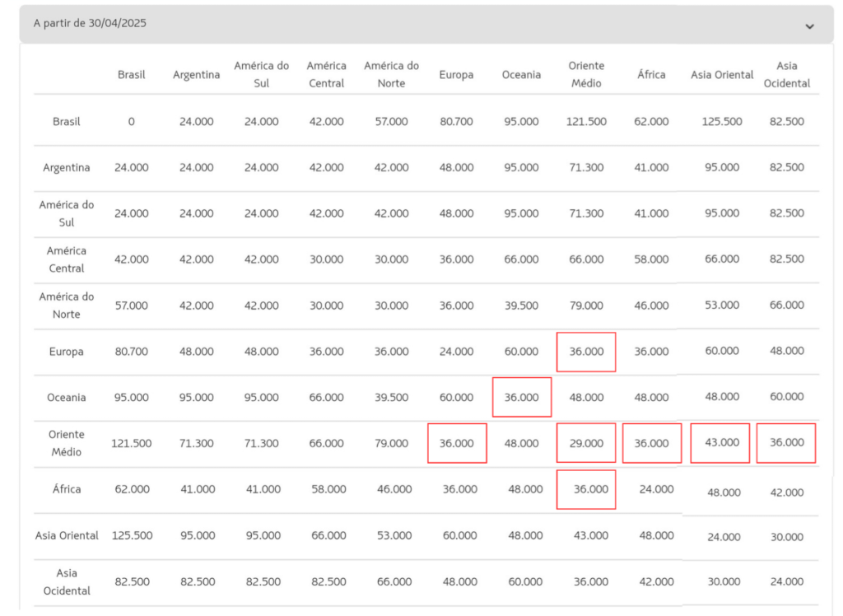843x616 pixels.
Task: Click the "A partir de 30/04/2025" header text
Action: (x=90, y=23)
